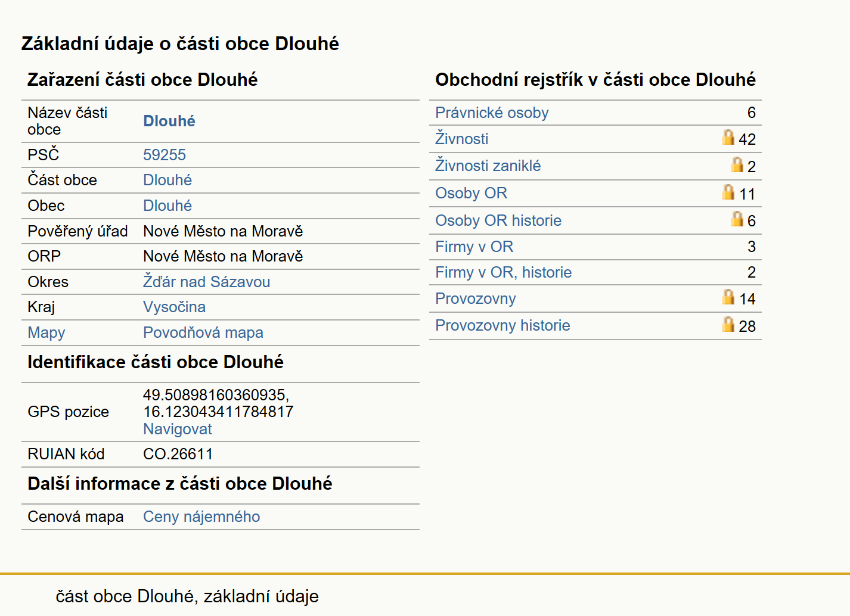Click the lock icon beside Živnosti count
Viewport: 850px width, 616px height.
click(x=728, y=138)
